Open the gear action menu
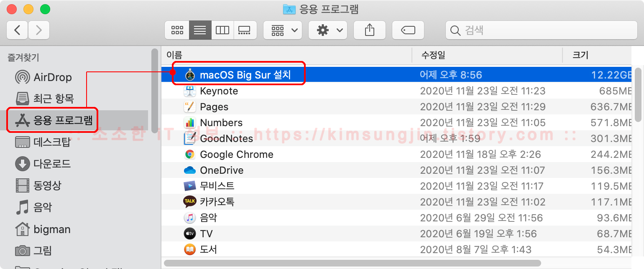The width and height of the screenshot is (644, 269). coord(327,30)
